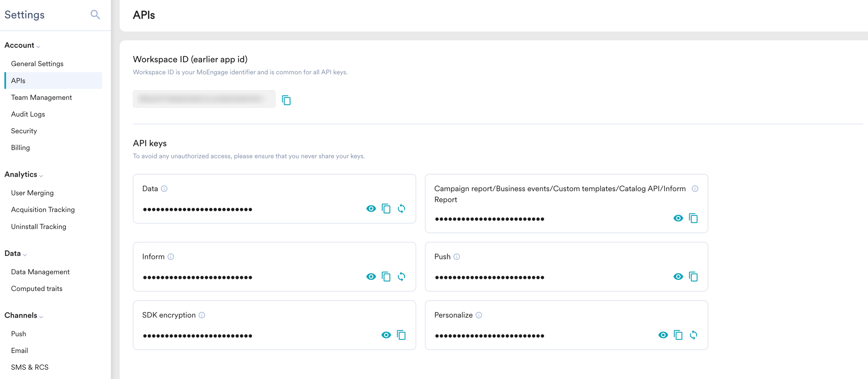The image size is (868, 379).
Task: Click the settings search magnifier icon
Action: point(95,15)
